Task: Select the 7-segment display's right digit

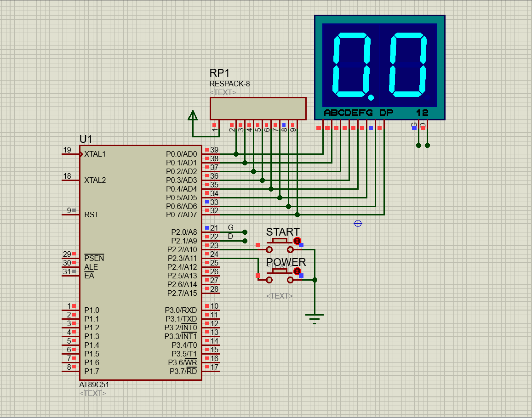Action: click(406, 64)
